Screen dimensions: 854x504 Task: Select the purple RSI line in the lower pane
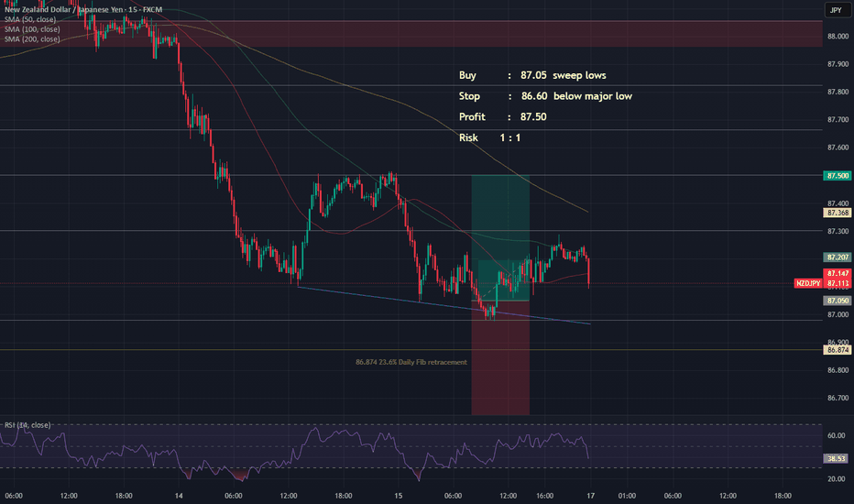click(x=294, y=455)
